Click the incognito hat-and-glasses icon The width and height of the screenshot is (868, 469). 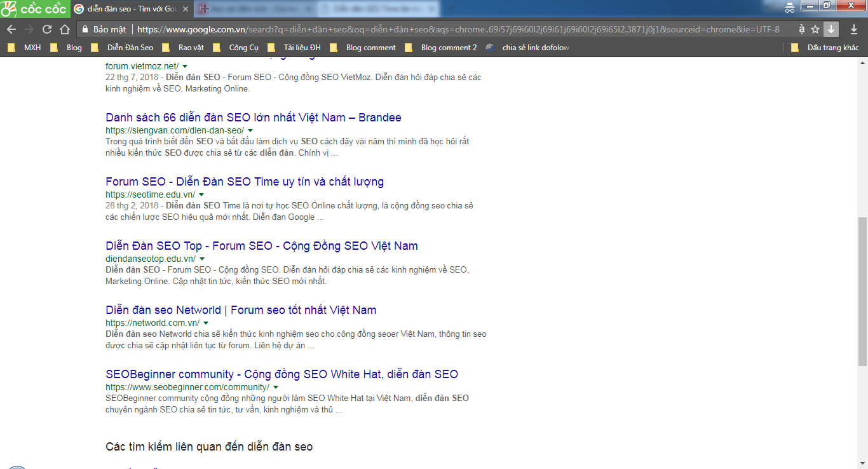[790, 8]
